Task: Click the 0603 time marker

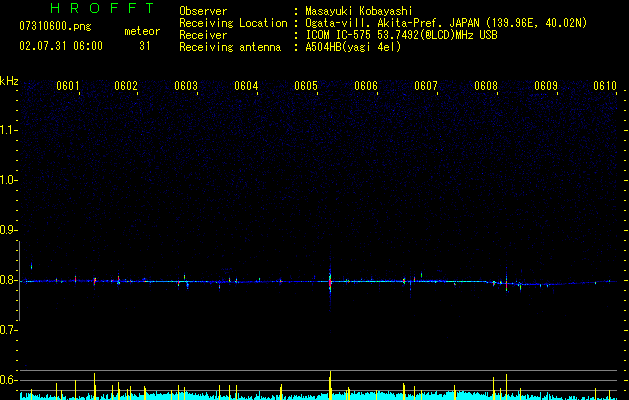Action: point(186,86)
